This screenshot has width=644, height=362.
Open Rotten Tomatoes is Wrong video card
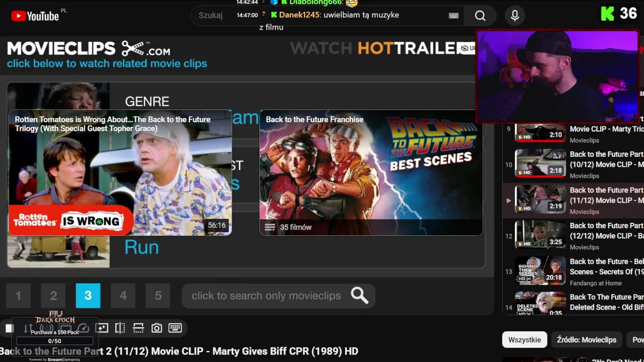coord(120,172)
